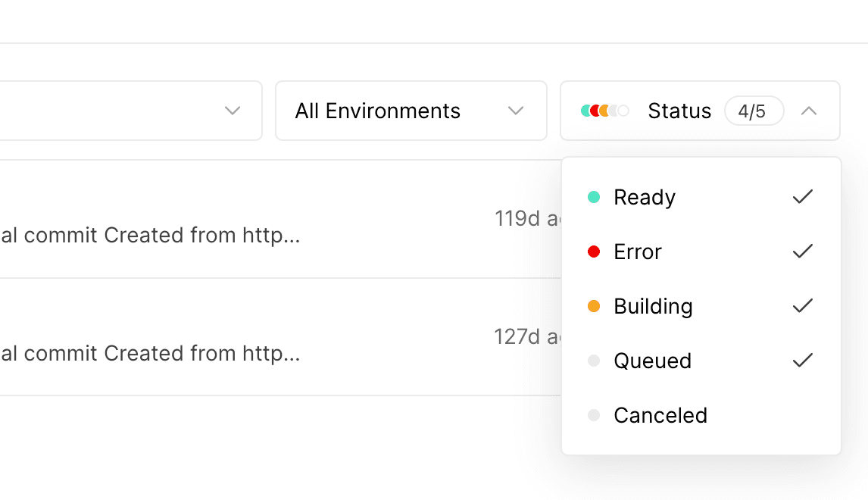
Task: Click the Status filter label
Action: [x=679, y=111]
